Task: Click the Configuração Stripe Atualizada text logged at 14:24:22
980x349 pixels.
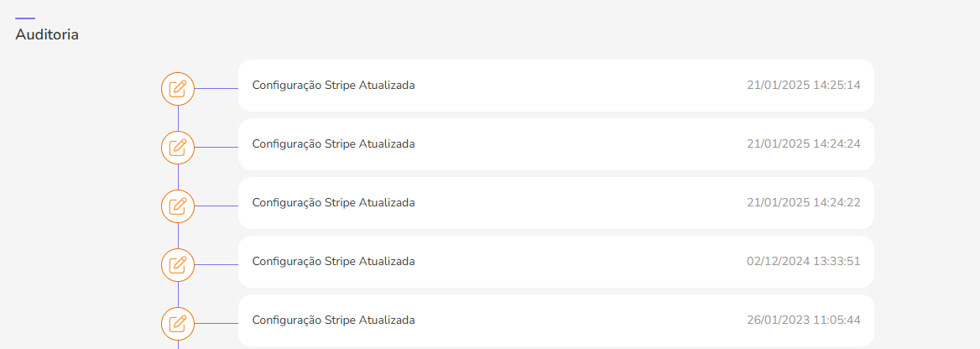Action: [333, 203]
